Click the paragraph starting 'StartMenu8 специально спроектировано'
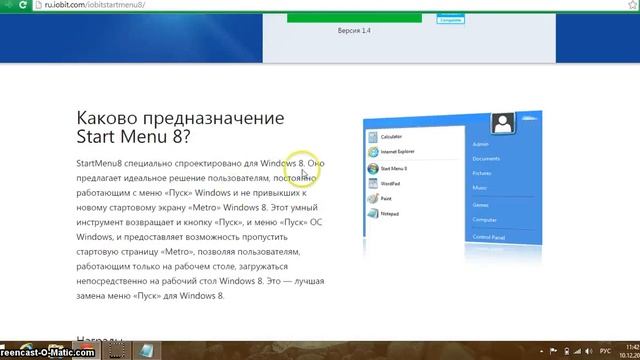 (x=200, y=229)
